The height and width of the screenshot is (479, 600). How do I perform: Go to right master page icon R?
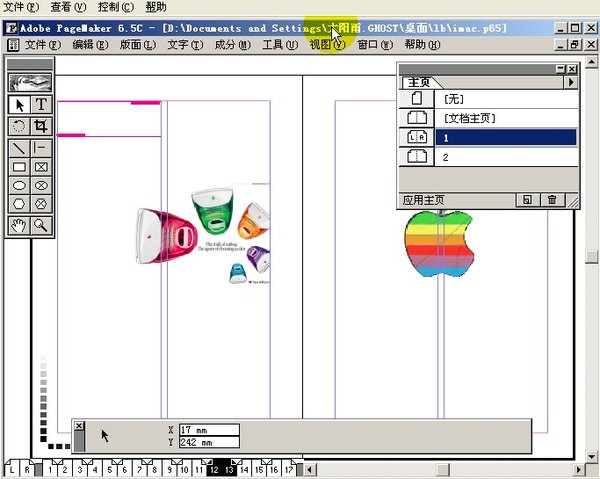(27, 469)
